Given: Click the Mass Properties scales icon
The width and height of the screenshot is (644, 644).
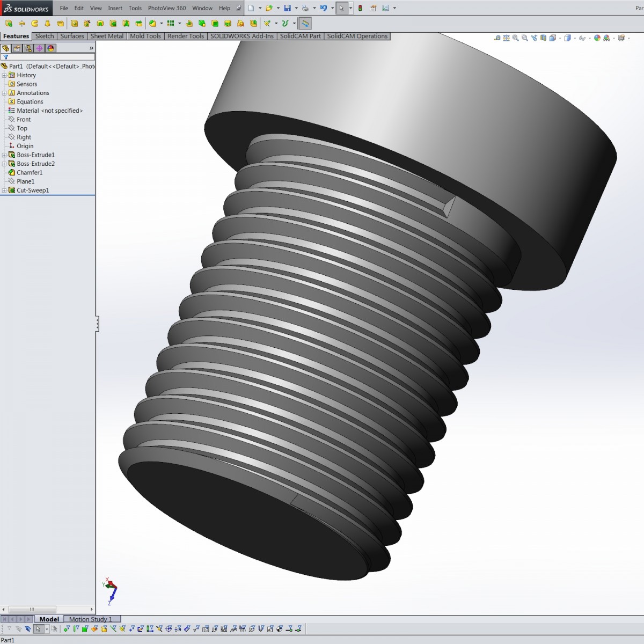Looking at the screenshot, I should (506, 39).
